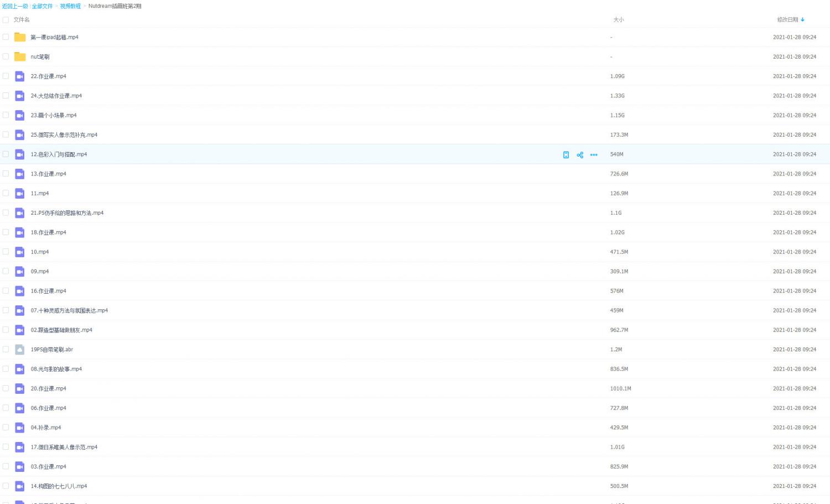Open the three-dot more menu on 12.色彩入门与搭配.mp4
The height and width of the screenshot is (504, 830).
click(594, 155)
